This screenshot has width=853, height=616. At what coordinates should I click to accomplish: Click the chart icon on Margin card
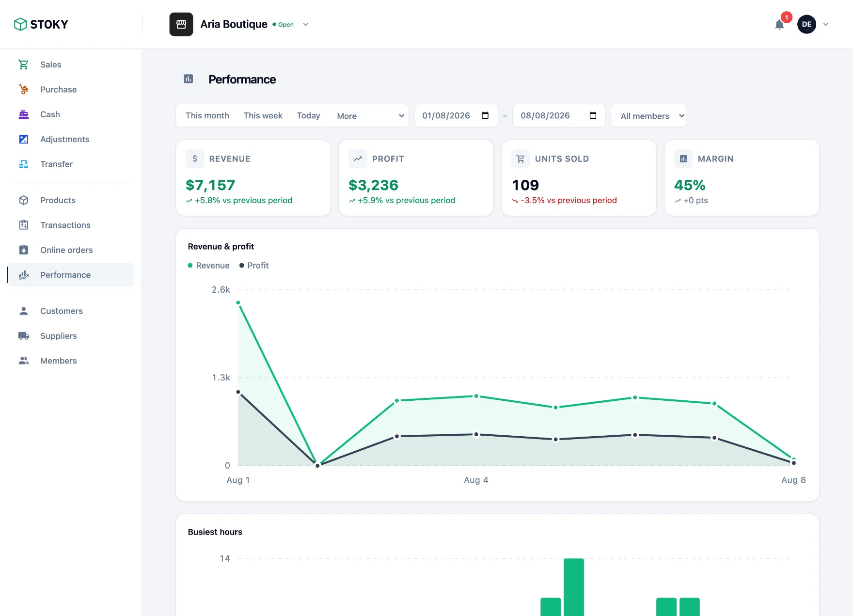click(x=683, y=158)
